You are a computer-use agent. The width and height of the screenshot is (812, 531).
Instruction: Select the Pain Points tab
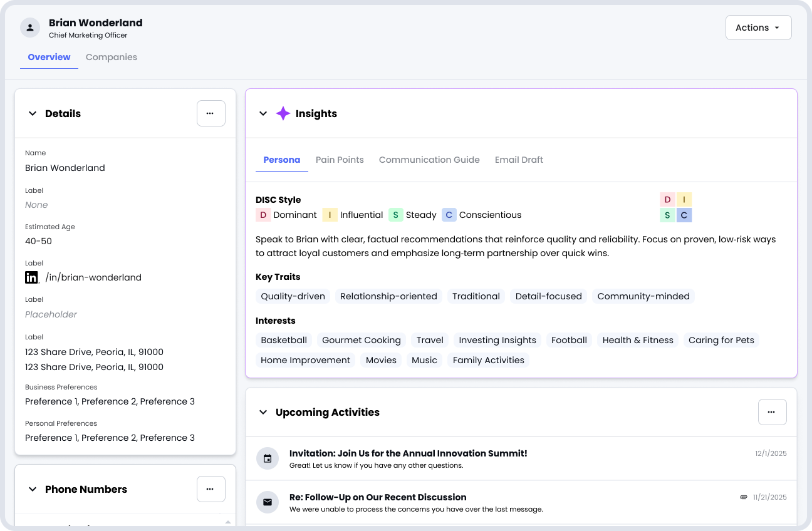(340, 160)
